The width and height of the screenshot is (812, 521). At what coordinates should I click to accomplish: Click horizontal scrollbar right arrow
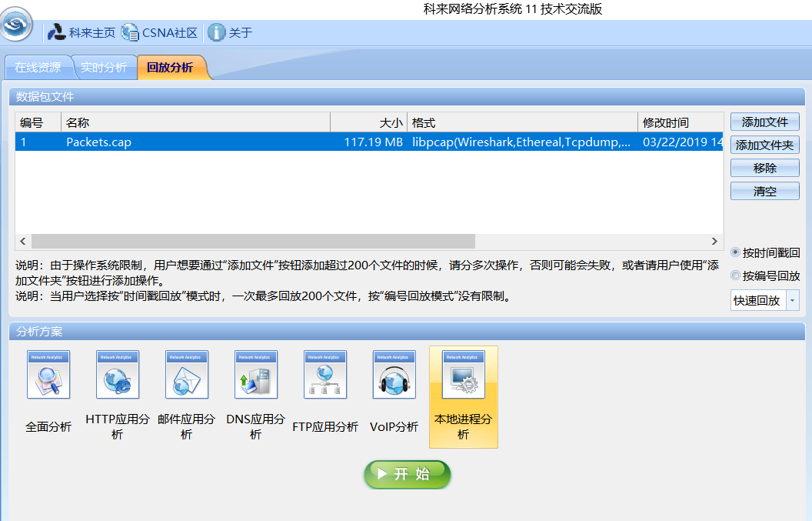(714, 241)
